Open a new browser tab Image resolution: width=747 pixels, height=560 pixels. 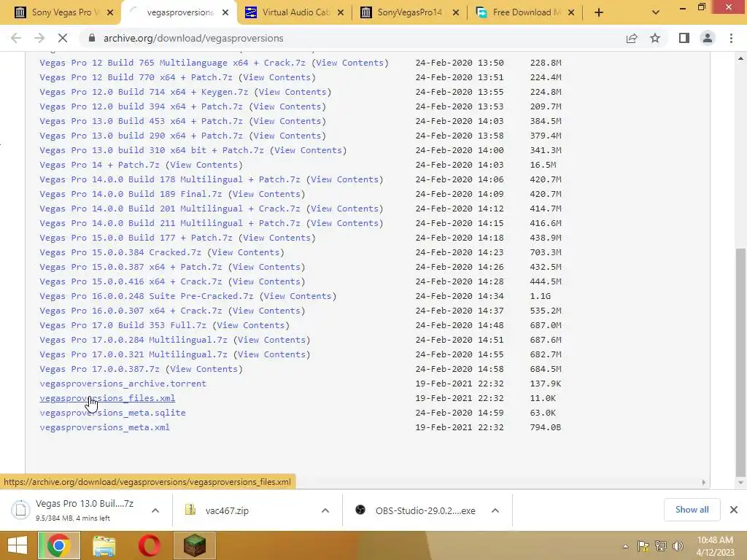599,12
